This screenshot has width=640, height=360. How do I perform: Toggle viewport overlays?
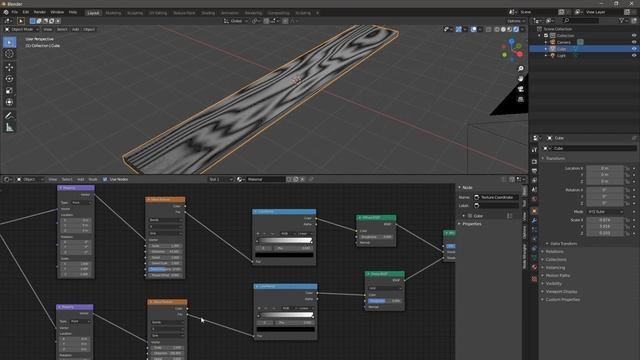point(473,29)
